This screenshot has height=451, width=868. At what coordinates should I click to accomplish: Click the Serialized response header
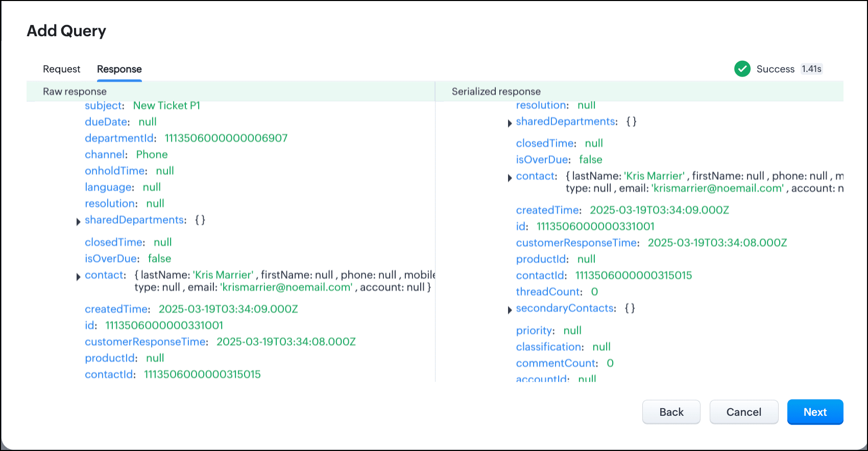coord(496,91)
